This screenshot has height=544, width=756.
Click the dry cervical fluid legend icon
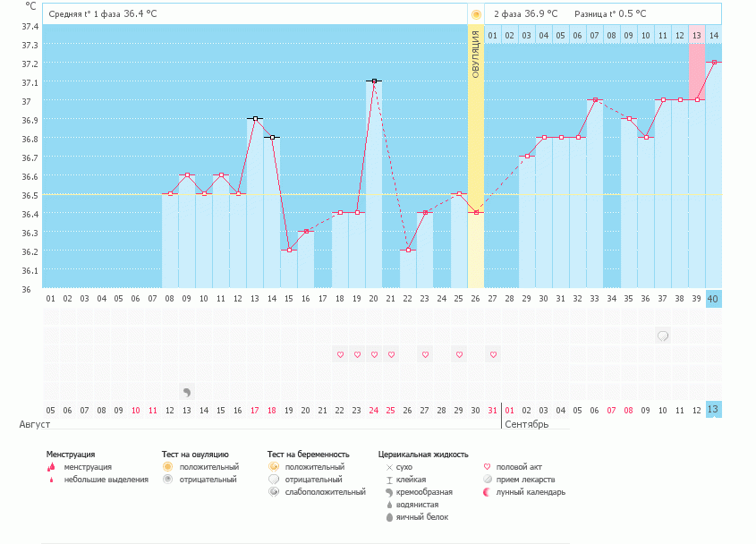[x=388, y=467]
